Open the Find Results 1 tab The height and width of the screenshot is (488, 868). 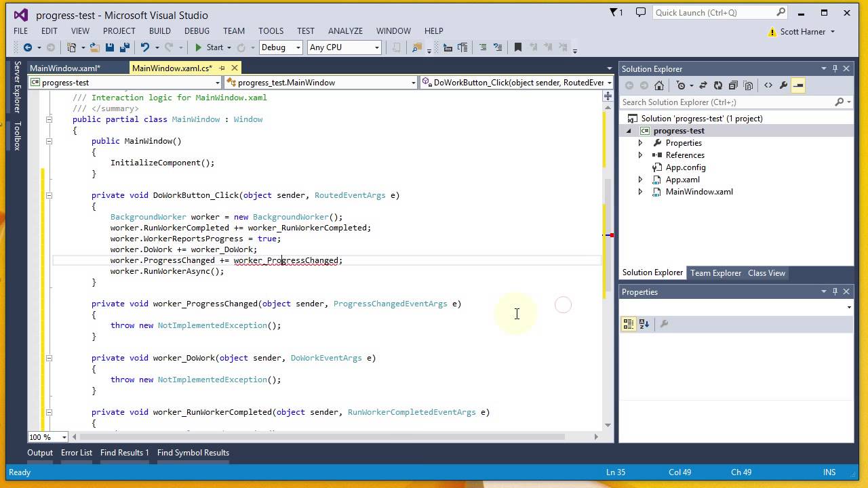125,453
